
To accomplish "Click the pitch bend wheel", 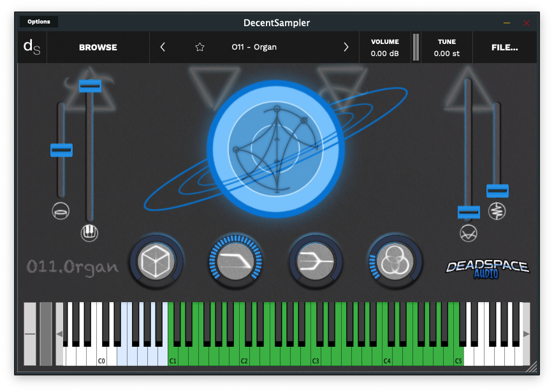I will click(30, 334).
